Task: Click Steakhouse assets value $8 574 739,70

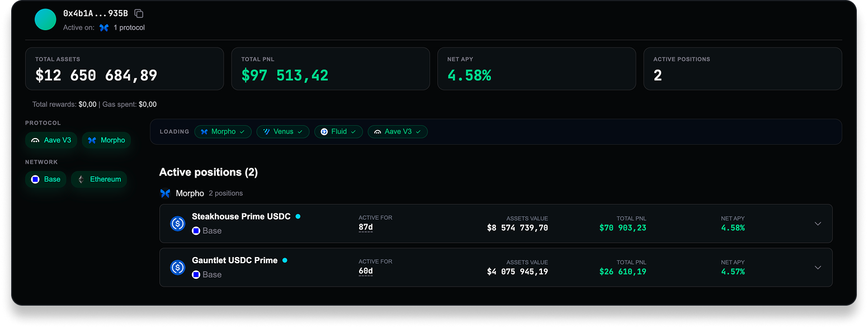Action: [x=517, y=228]
